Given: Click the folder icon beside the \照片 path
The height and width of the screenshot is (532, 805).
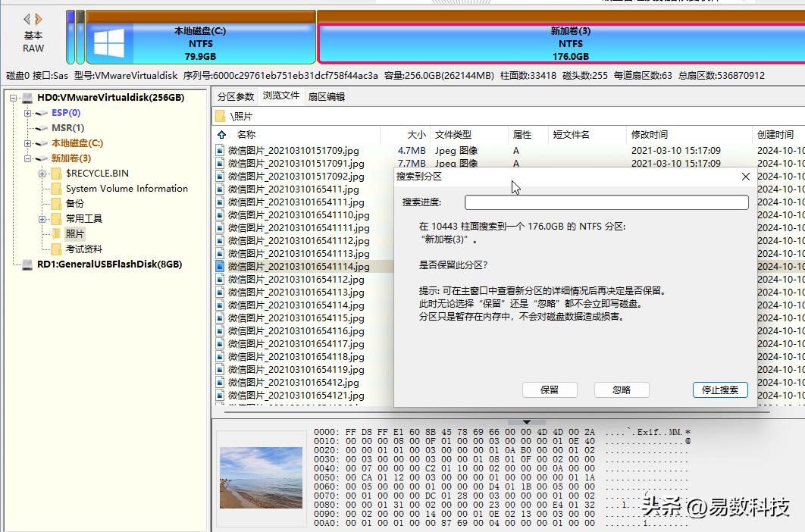Looking at the screenshot, I should pos(220,117).
